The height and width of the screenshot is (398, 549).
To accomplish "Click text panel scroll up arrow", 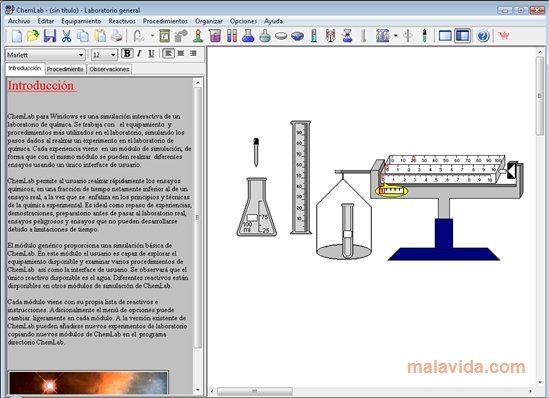I will coord(198,83).
